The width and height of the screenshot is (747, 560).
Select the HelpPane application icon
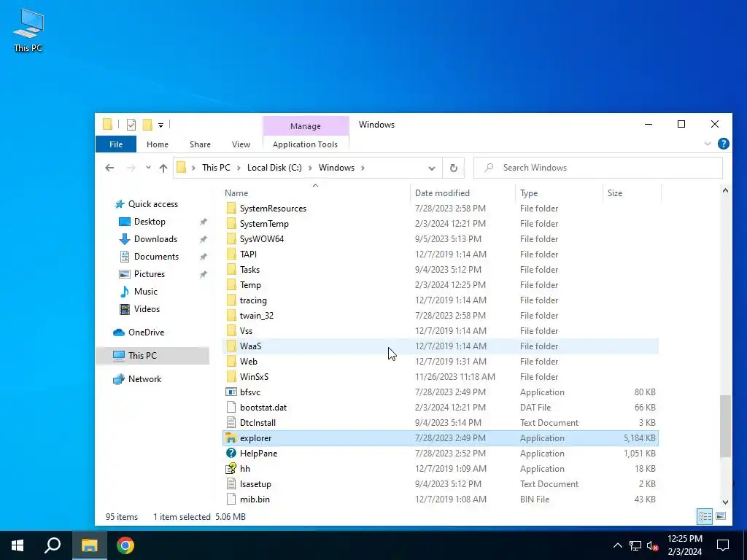231,454
